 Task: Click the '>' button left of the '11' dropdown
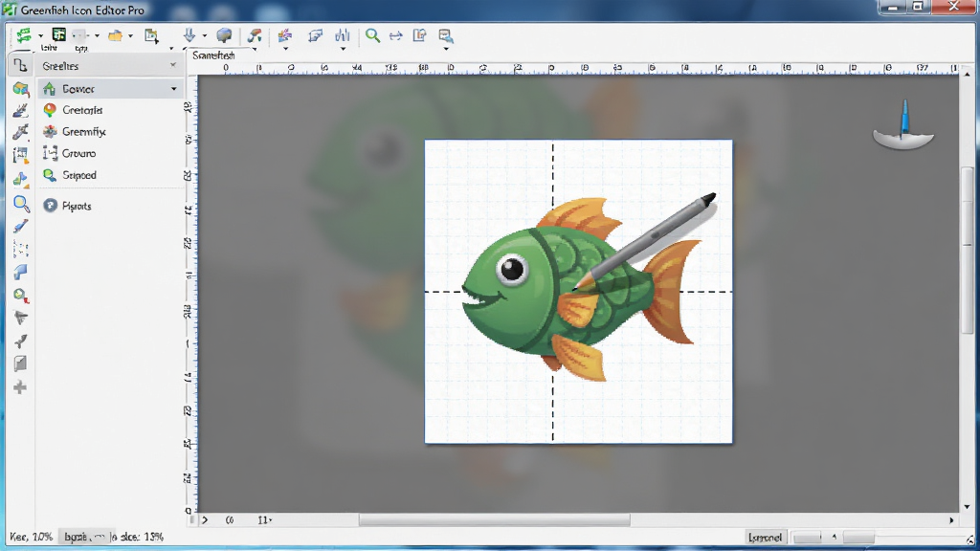(205, 519)
